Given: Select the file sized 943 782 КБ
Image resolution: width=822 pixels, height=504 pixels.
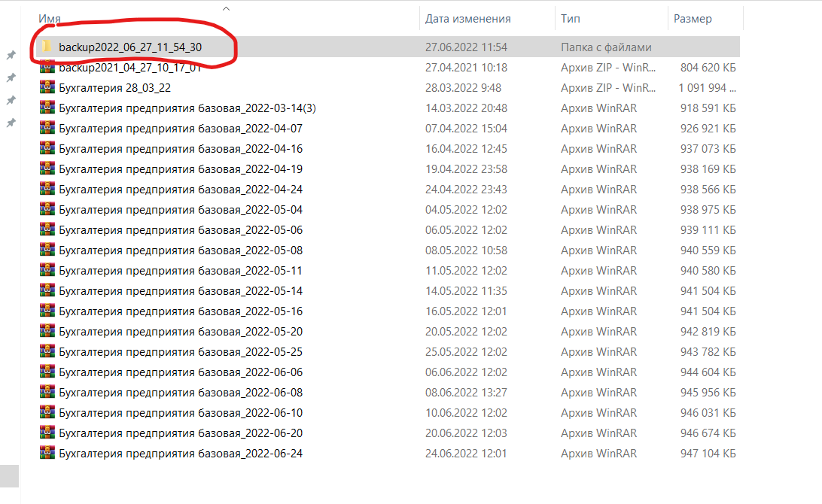Looking at the screenshot, I should click(x=708, y=352).
